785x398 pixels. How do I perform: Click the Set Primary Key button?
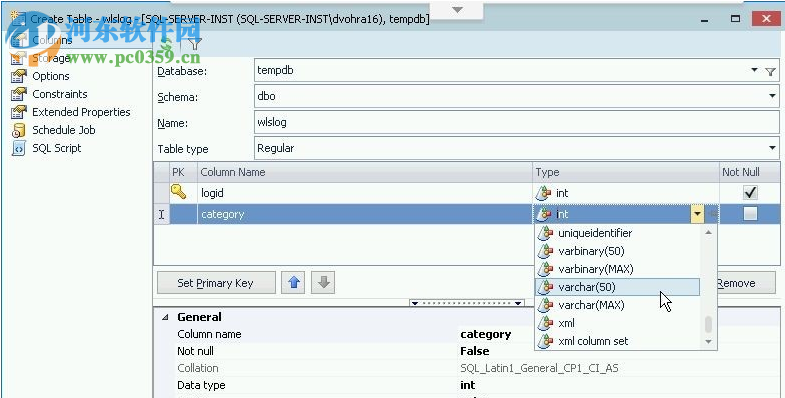pos(216,283)
